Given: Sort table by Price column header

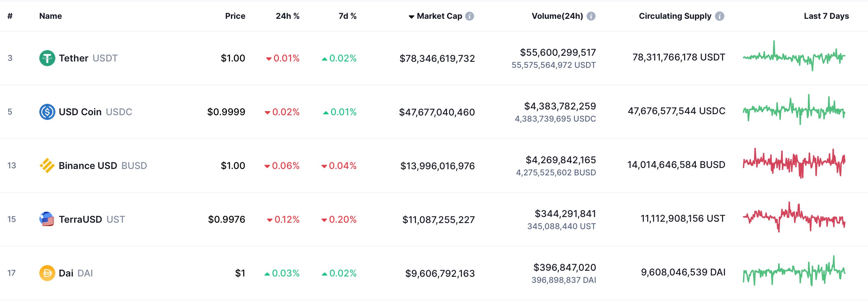Looking at the screenshot, I should (x=235, y=16).
